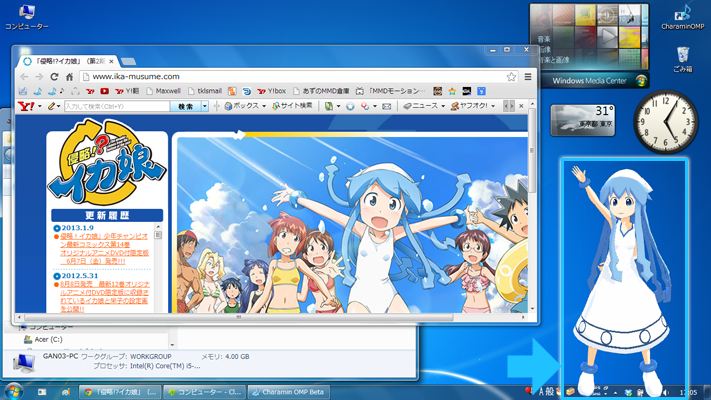Click the weather gadget showing 31°

point(583,120)
